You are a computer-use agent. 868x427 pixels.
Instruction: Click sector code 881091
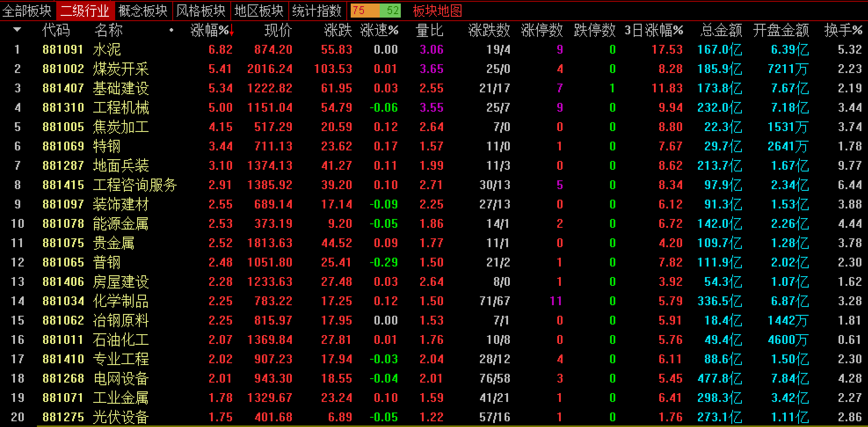[63, 50]
